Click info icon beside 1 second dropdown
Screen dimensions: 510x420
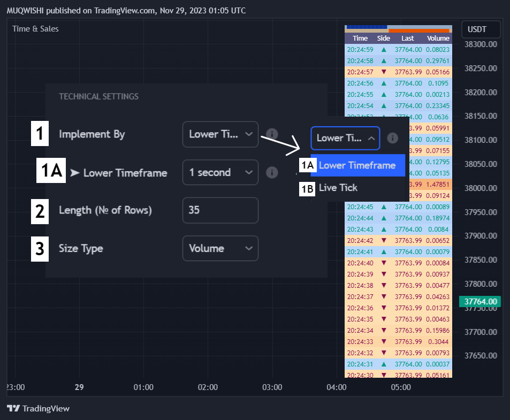point(272,172)
